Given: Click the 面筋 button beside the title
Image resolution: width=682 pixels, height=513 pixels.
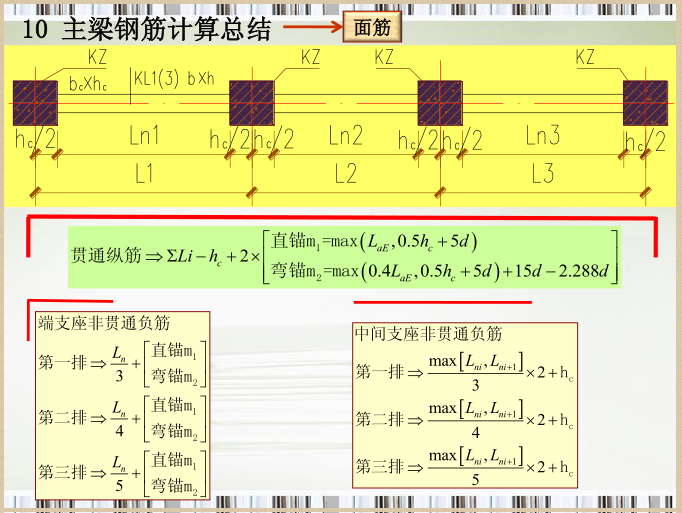Looking at the screenshot, I should (x=373, y=27).
